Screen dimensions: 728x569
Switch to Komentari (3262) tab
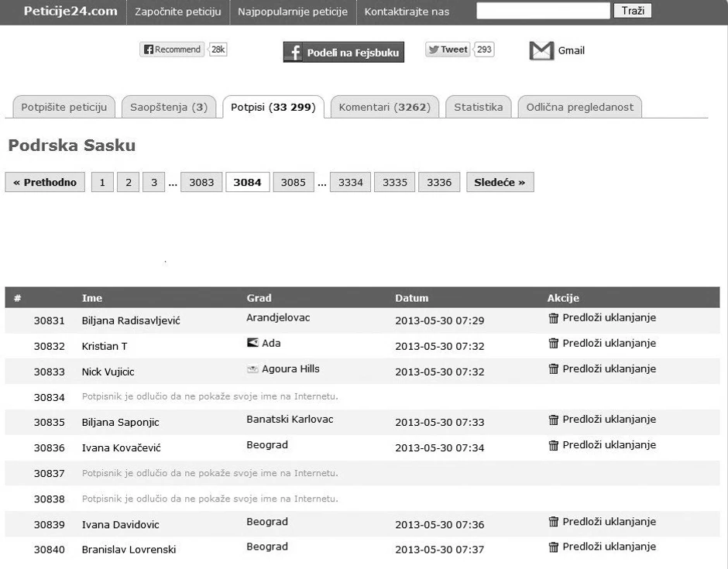click(x=385, y=107)
